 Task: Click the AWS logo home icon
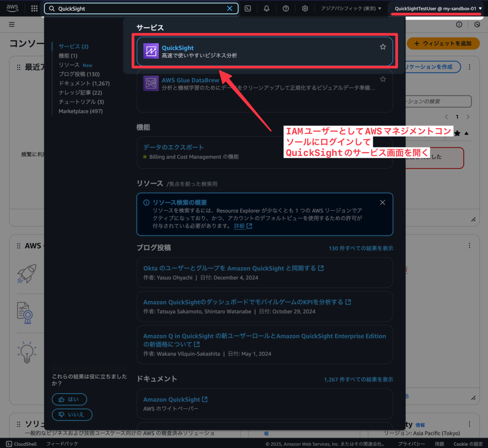pos(12,9)
